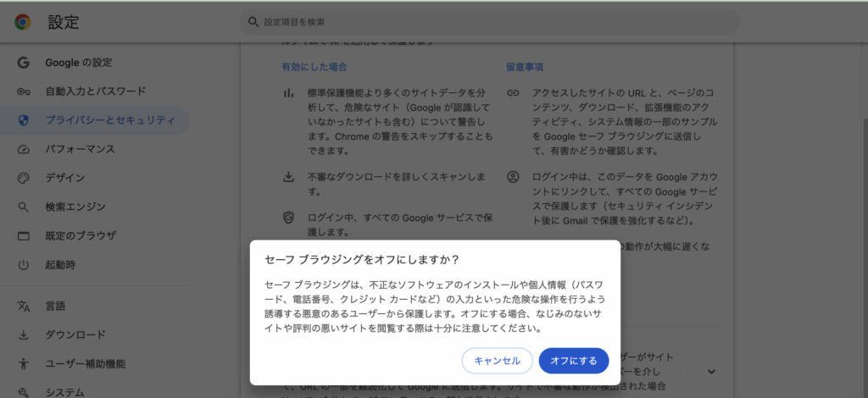Click オフにする button to confirm
Image resolution: width=868 pixels, height=398 pixels.
click(x=574, y=361)
